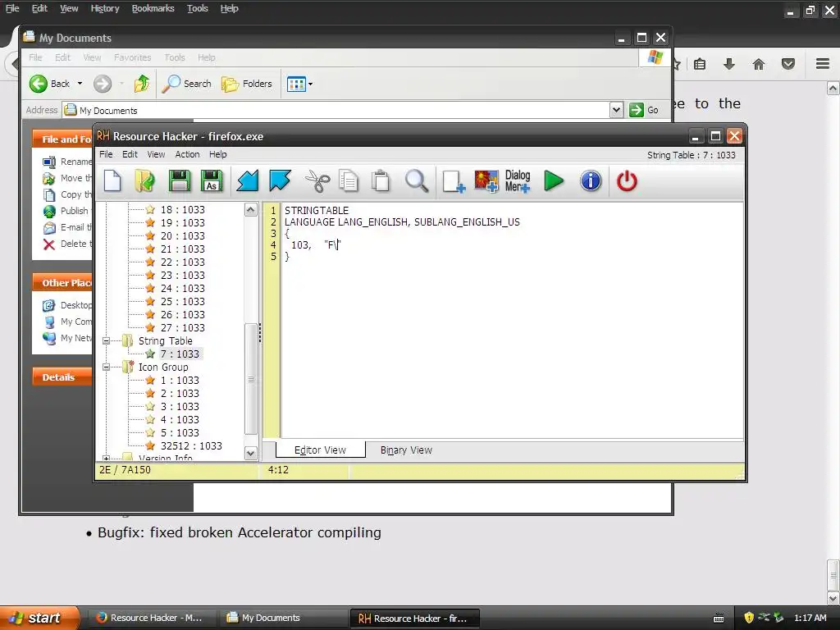The image size is (840, 630).
Task: Open Resource Hacker's Edit menu
Action: (x=130, y=154)
